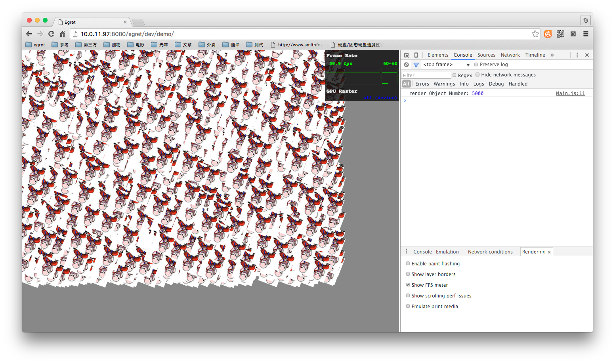Clear the console log

point(406,65)
